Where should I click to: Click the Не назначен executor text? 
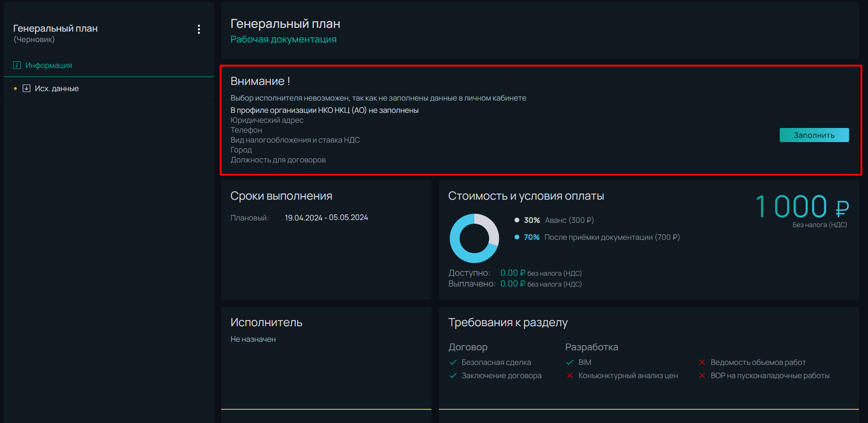(253, 339)
